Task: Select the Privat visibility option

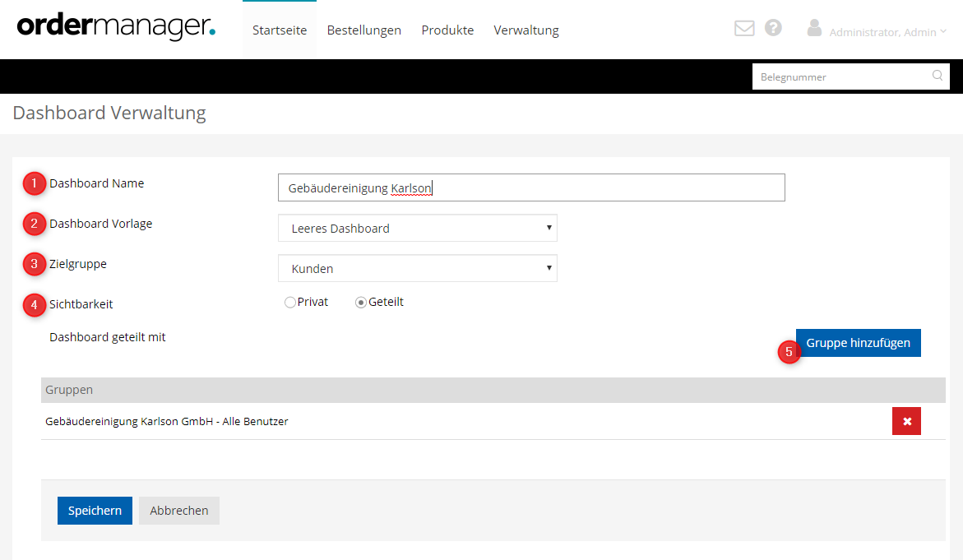Action: click(x=289, y=303)
